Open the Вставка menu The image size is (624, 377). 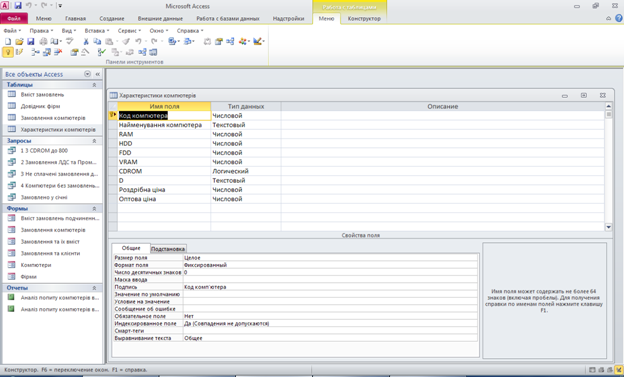click(96, 30)
